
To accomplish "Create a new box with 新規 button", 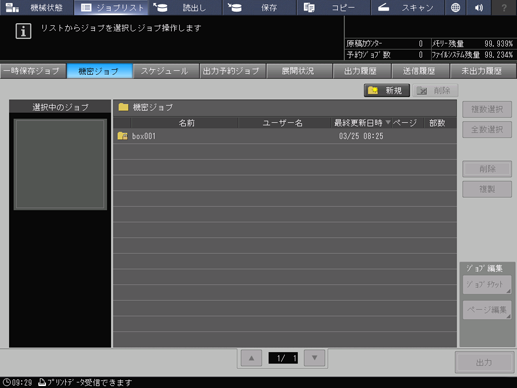I will tap(387, 90).
